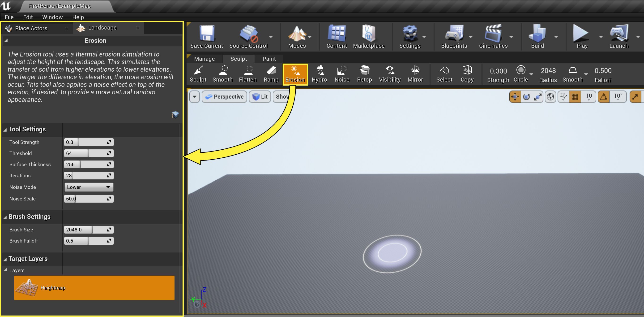Select the Mirror landscape tool
This screenshot has width=644, height=317.
click(x=415, y=74)
